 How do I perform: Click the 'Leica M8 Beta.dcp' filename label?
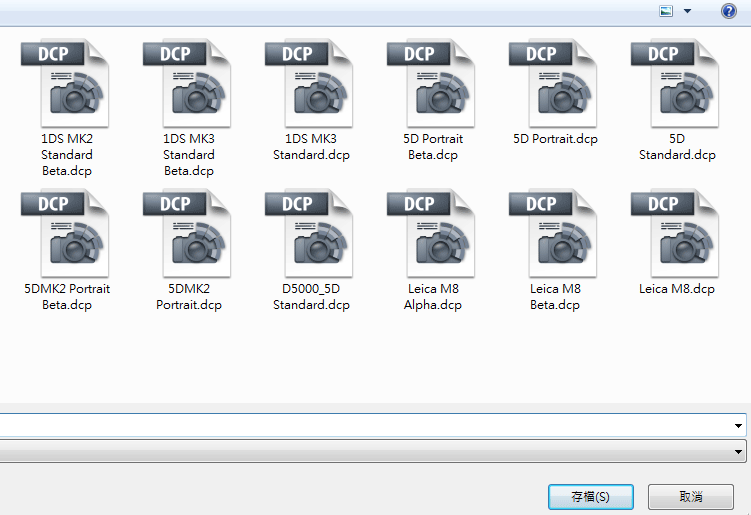pos(555,297)
